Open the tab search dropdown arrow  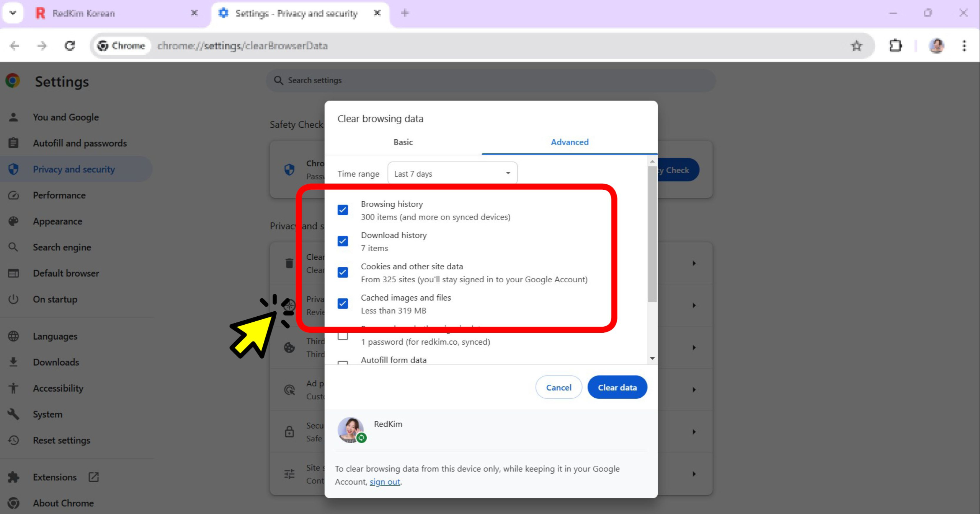(13, 13)
